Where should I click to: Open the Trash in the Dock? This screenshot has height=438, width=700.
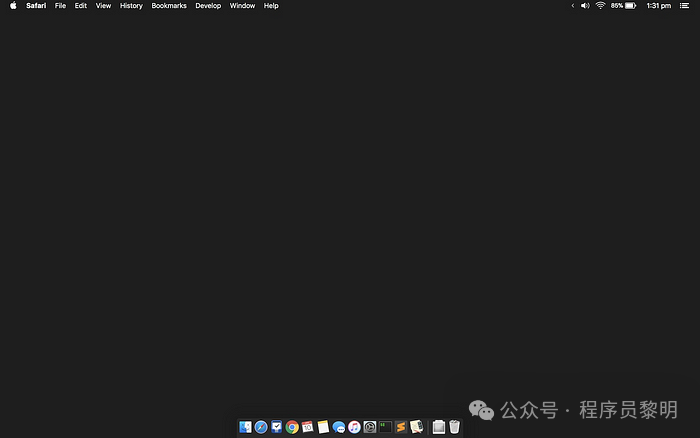(x=454, y=427)
